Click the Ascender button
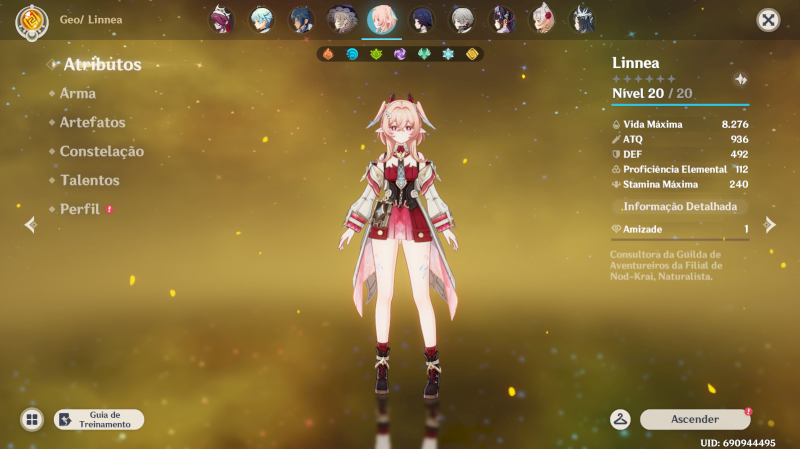Screen dimensions: 800x449 pos(695,419)
